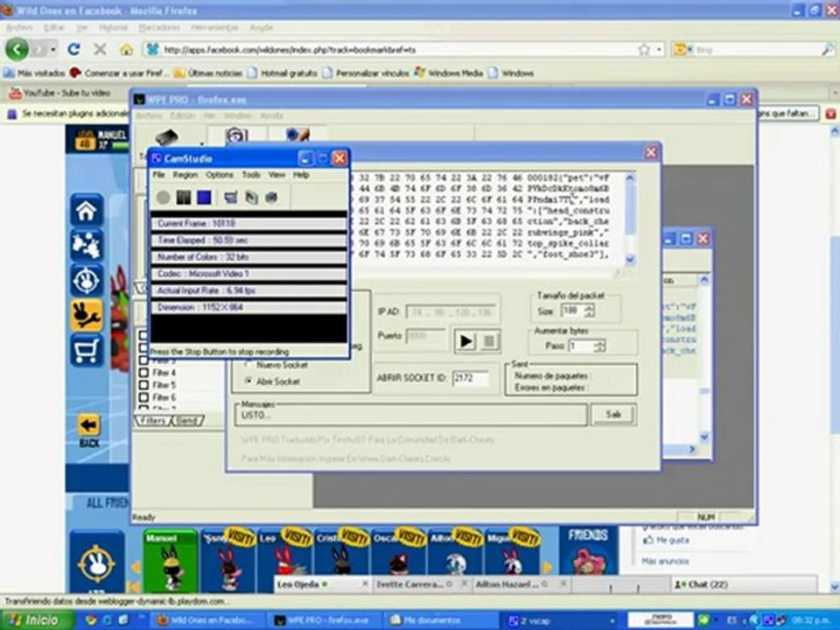The height and width of the screenshot is (630, 840).
Task: Expand the vscap taskbar group dropdown
Action: coord(612,621)
